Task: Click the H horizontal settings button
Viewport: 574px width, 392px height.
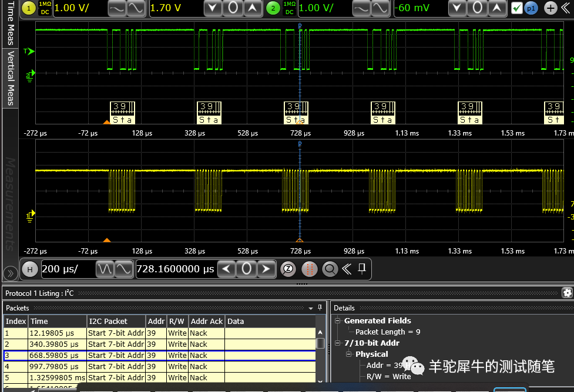Action: pyautogui.click(x=29, y=269)
